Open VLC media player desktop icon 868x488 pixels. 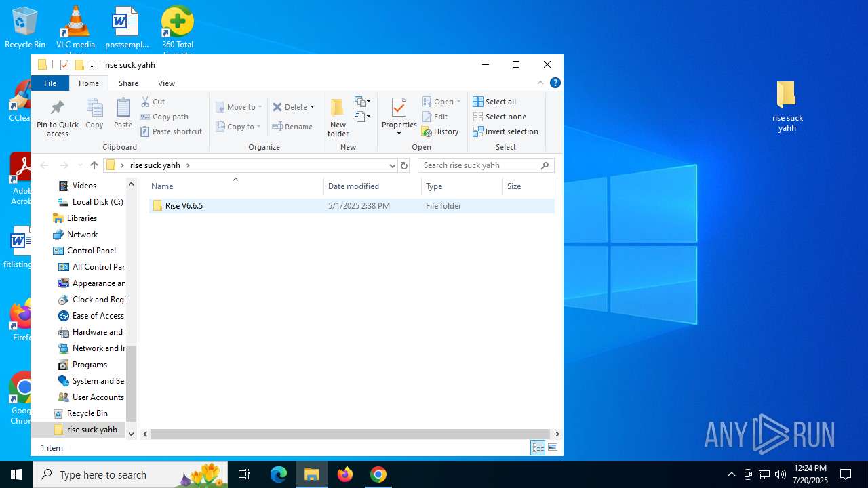pyautogui.click(x=75, y=30)
